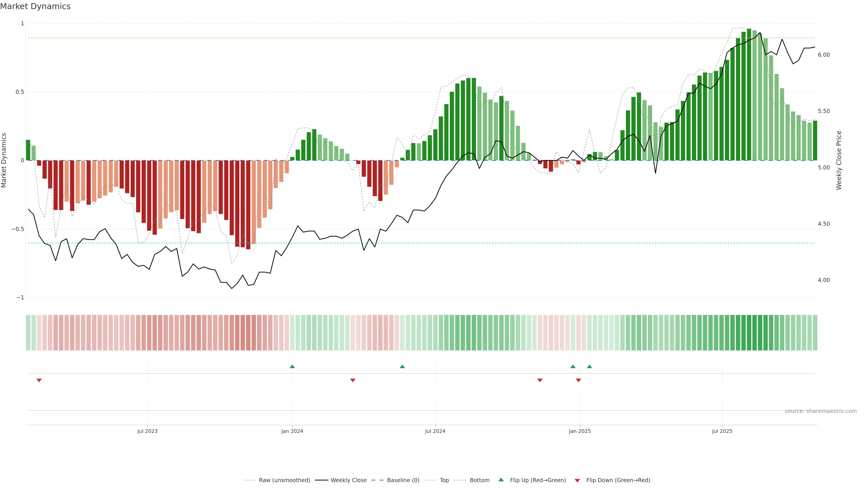Click the green flip-up marker near May 2024

coord(402,366)
